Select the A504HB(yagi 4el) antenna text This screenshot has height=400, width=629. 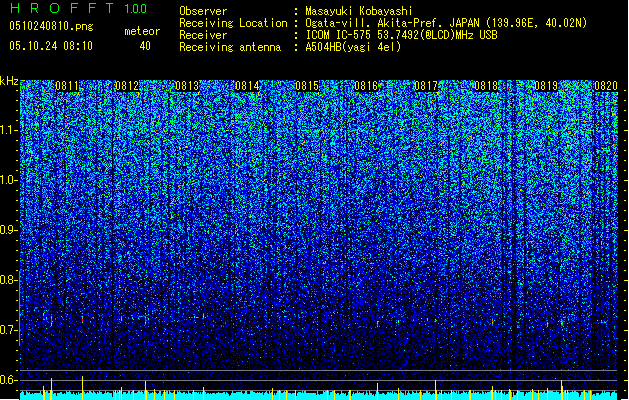[353, 47]
